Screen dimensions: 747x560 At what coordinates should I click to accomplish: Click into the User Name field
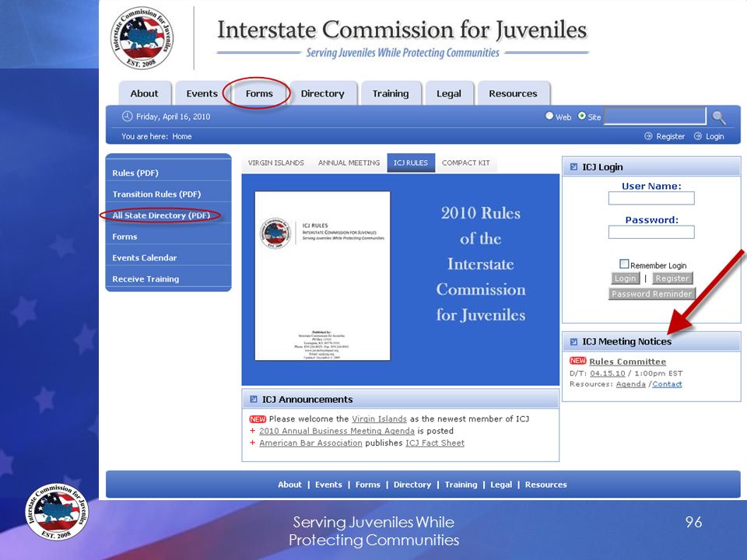651,198
